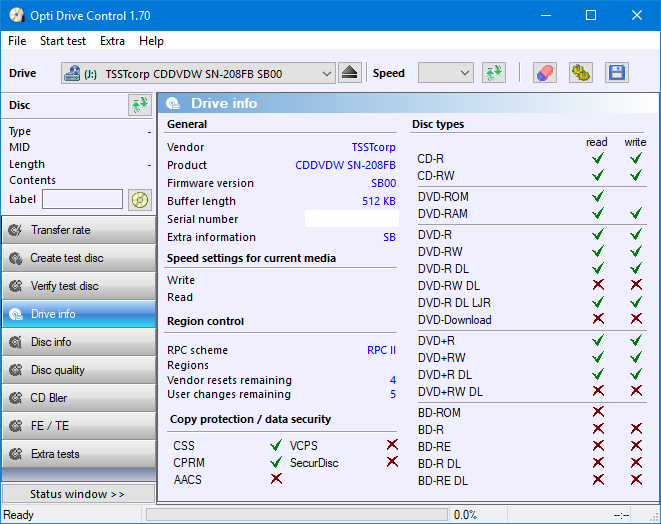661x524 pixels.
Task: Click the CSS green checkmark
Action: (x=276, y=445)
